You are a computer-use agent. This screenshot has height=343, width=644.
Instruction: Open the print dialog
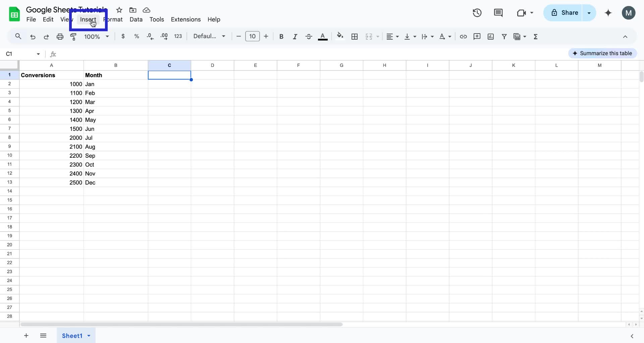60,36
